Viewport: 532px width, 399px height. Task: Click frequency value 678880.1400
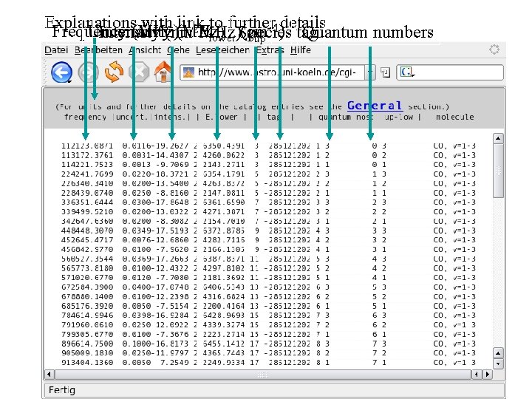coord(87,297)
